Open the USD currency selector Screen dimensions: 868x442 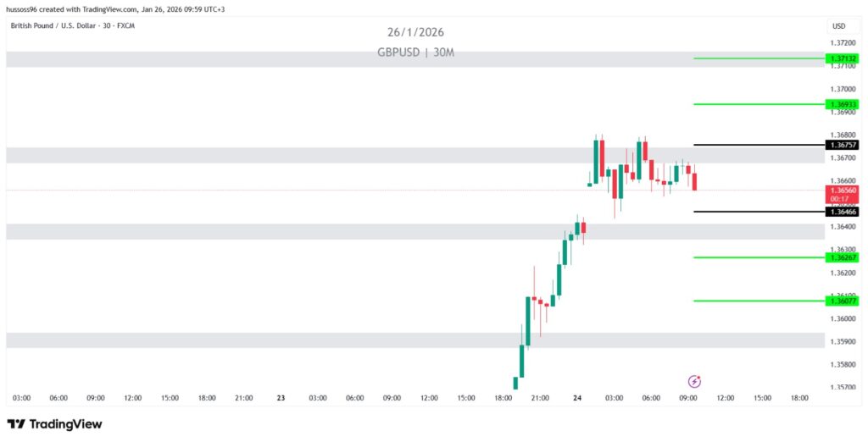[x=838, y=26]
